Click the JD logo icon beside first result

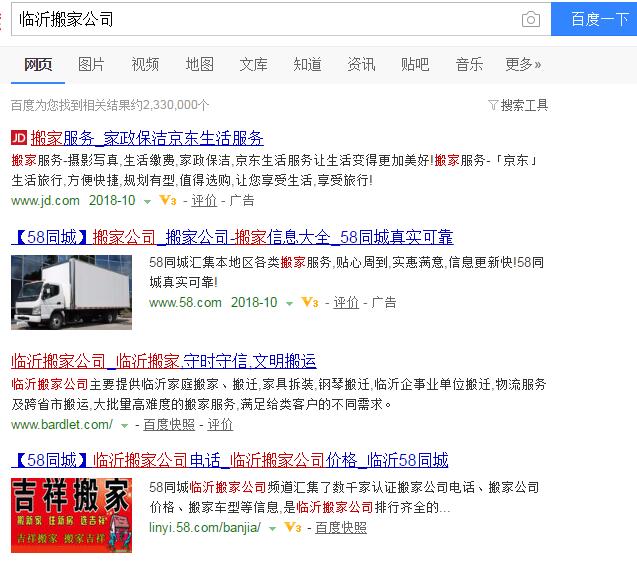pos(19,138)
